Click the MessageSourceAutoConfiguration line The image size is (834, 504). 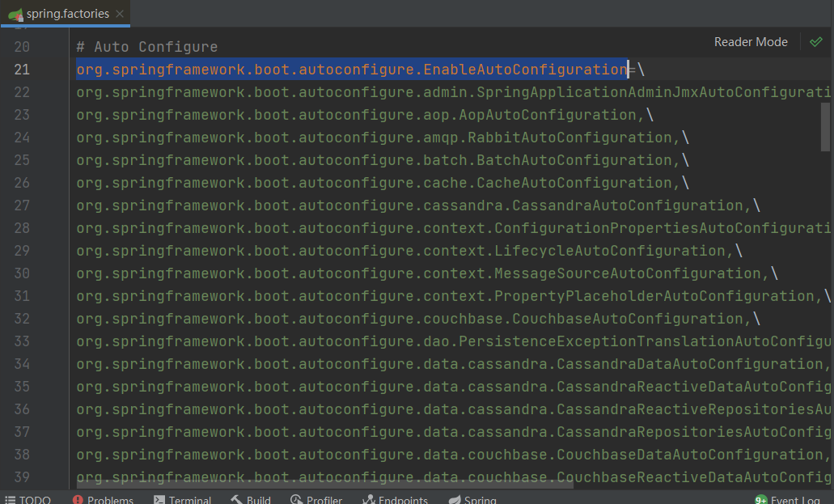point(427,273)
